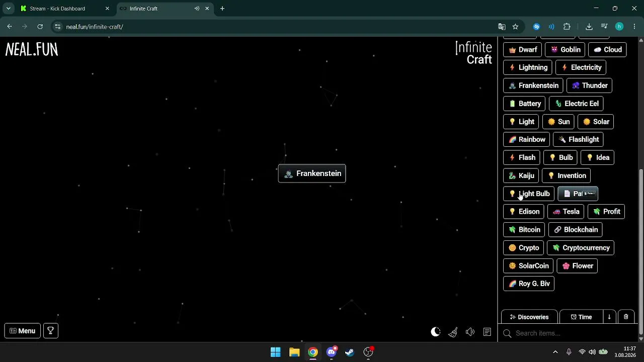This screenshot has width=644, height=362.
Task: Choose the Rainbow element
Action: (526, 139)
